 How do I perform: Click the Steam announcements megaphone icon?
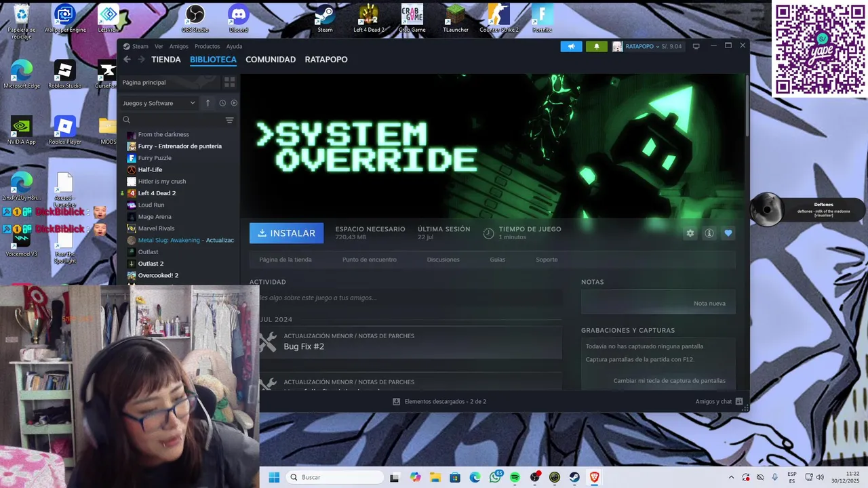[571, 46]
